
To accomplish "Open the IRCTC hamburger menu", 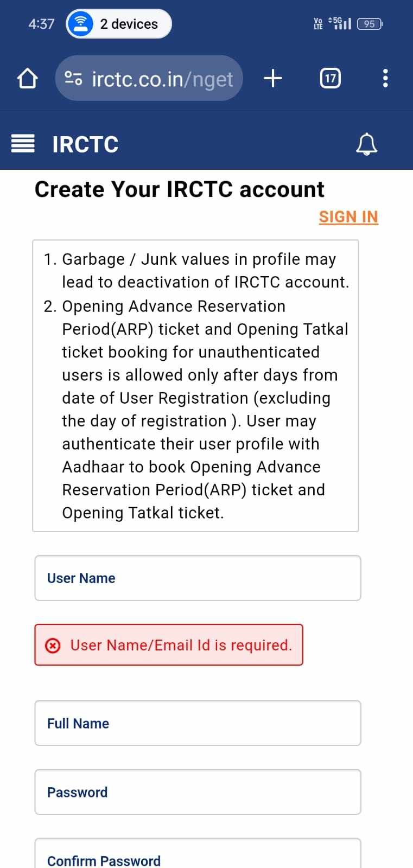I will pos(23,144).
